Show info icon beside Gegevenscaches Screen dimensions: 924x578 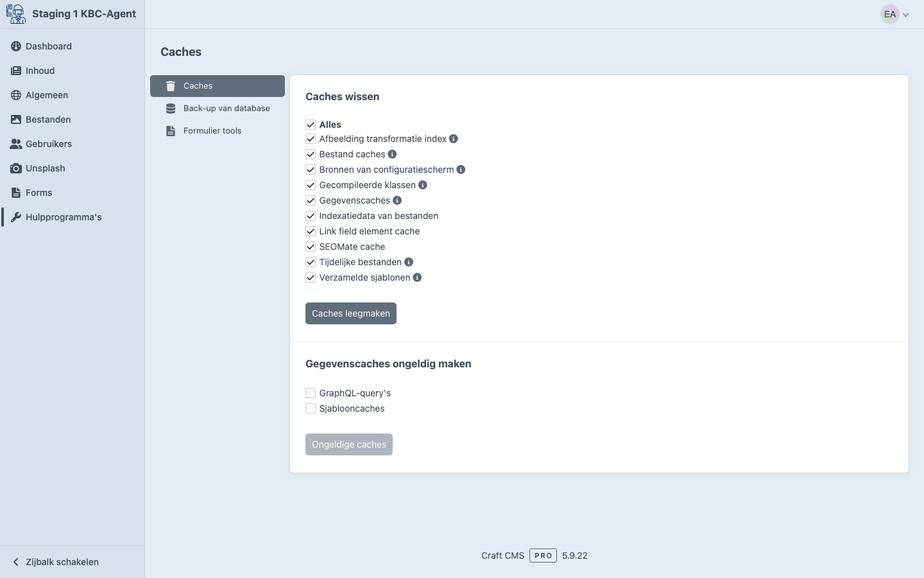pyautogui.click(x=397, y=200)
